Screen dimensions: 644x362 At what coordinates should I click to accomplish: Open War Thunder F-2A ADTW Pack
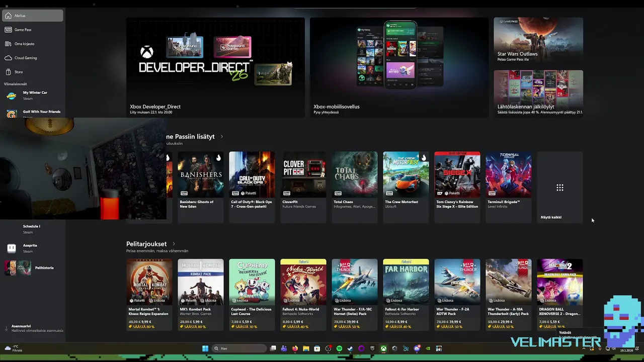(x=457, y=295)
